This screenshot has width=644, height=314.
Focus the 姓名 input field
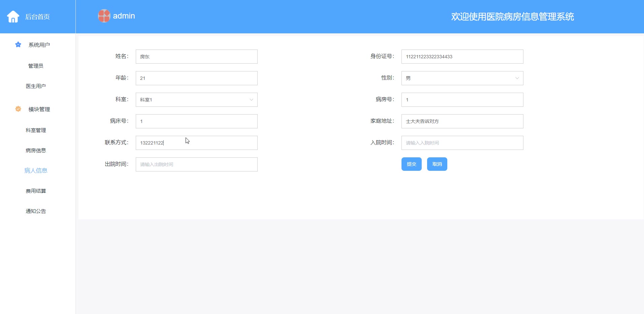click(197, 57)
